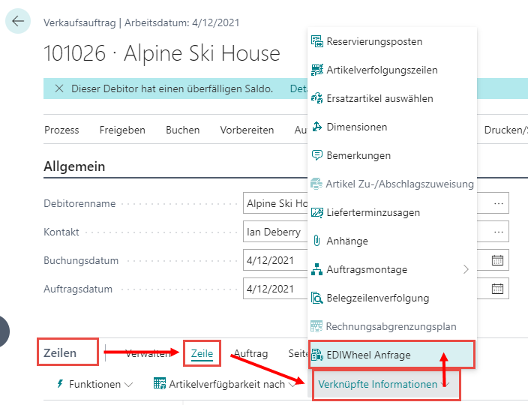Click the Reservierungsposten icon
Screen dimensions: 528x405
click(x=317, y=41)
